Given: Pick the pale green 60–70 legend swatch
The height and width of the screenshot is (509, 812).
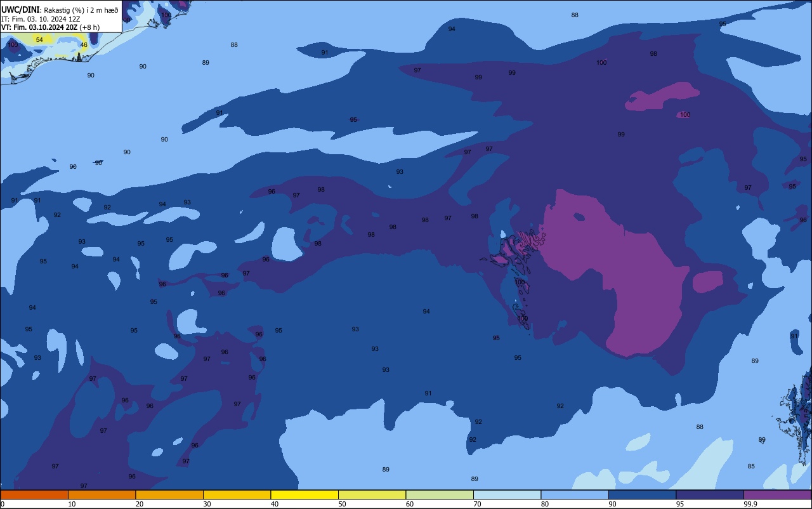Looking at the screenshot, I should 440,494.
